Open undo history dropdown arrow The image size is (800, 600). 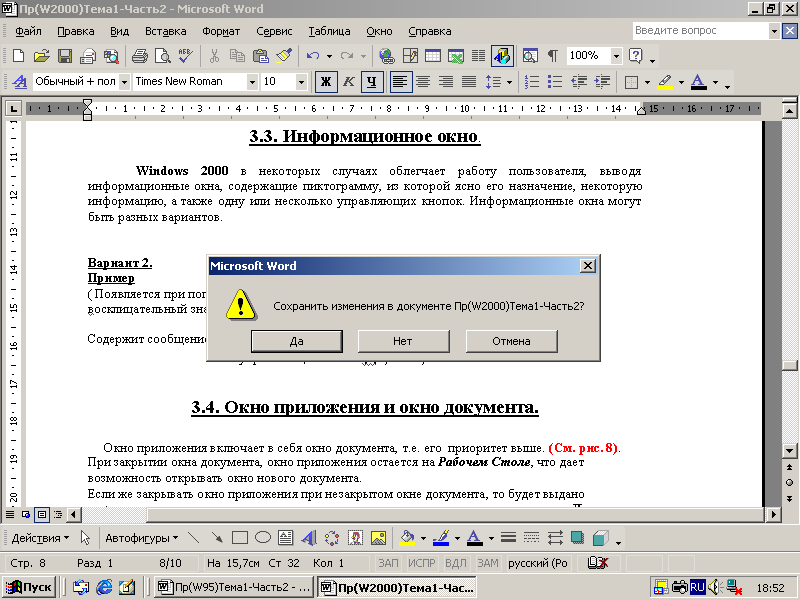pos(330,56)
